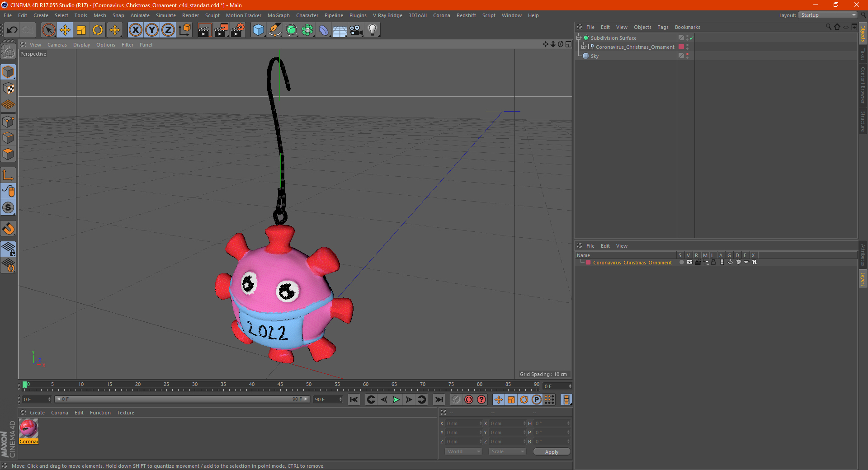Screen dimensions: 868x470
Task: Open the Array modeling objects icon
Action: coord(307,30)
